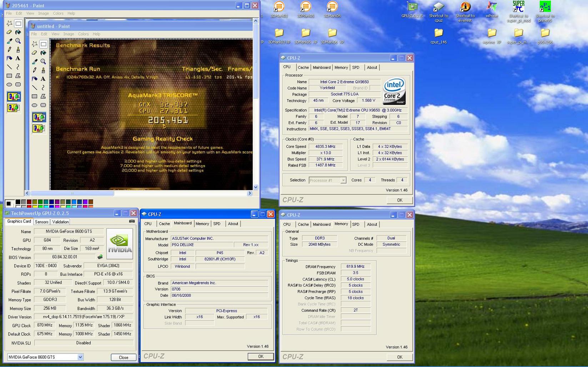Screen dimensions: 588x367
Task: Select the p95v256 folder on desktop
Action: [545, 36]
